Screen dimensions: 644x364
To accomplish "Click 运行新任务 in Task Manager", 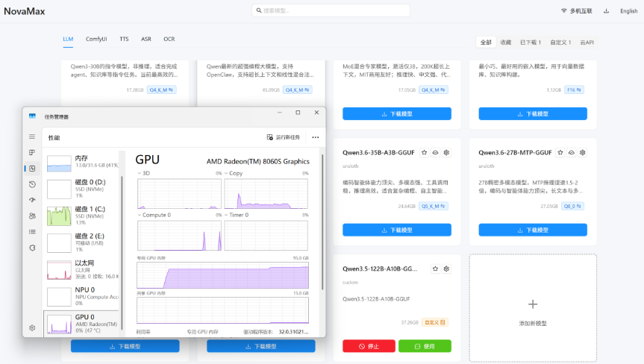I will [x=284, y=137].
